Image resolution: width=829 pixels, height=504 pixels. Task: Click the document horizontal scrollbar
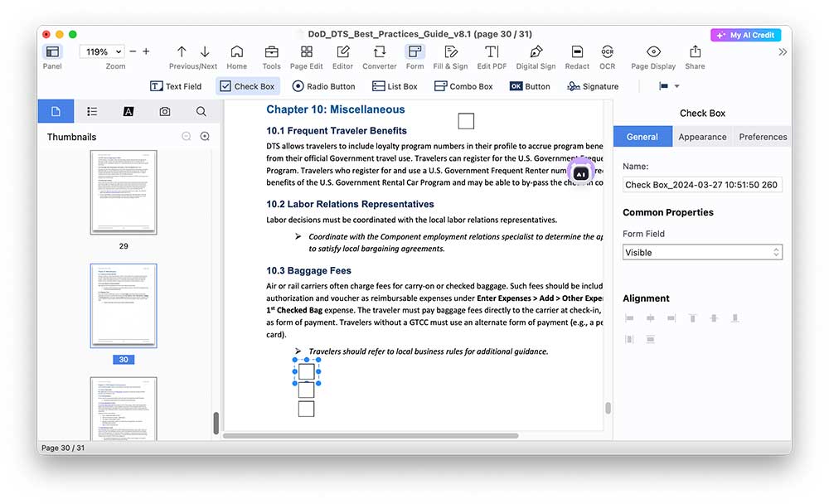[371, 436]
